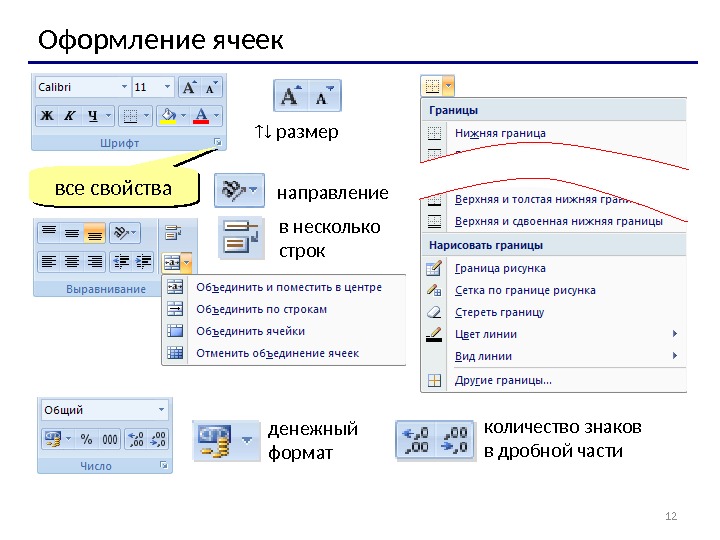Screen dimensions: 720x540
Task: Click the currency format icon in the Число panel
Action: click(x=53, y=439)
